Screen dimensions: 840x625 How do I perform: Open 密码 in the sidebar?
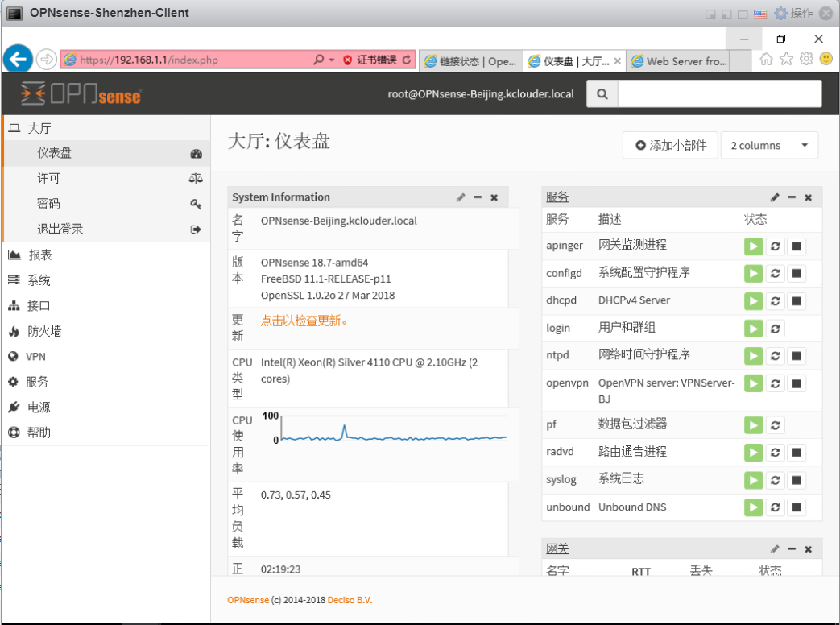pyautogui.click(x=106, y=204)
